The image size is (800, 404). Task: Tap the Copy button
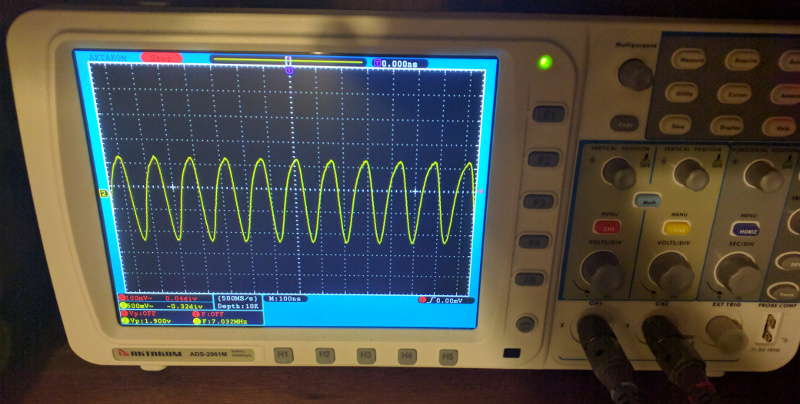pos(624,123)
